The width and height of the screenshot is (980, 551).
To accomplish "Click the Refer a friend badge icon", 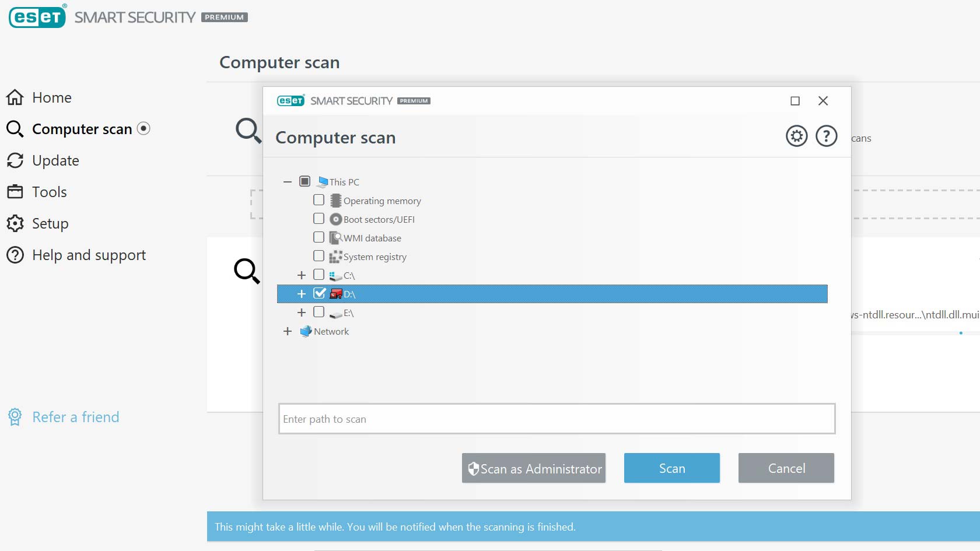I will 15,417.
